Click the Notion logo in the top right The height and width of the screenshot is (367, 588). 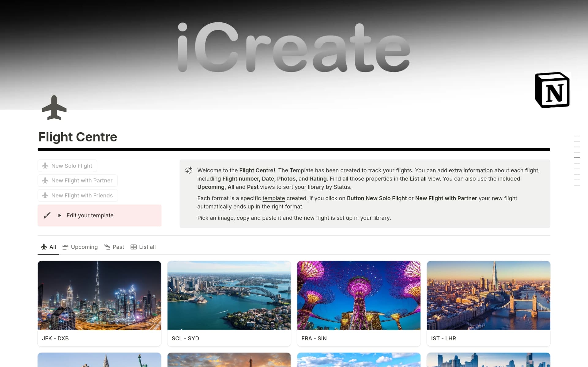[x=552, y=90]
